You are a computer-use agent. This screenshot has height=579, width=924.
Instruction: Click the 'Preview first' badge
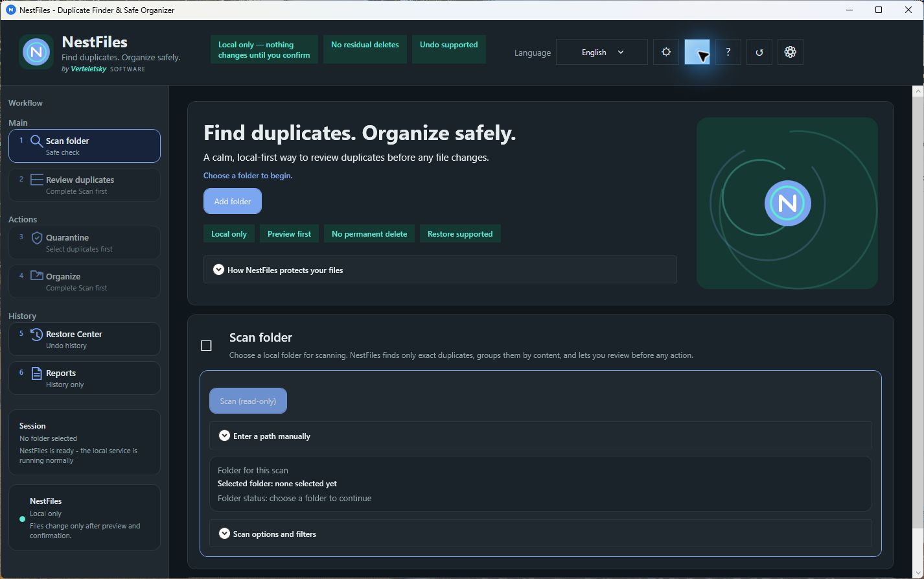click(x=289, y=233)
